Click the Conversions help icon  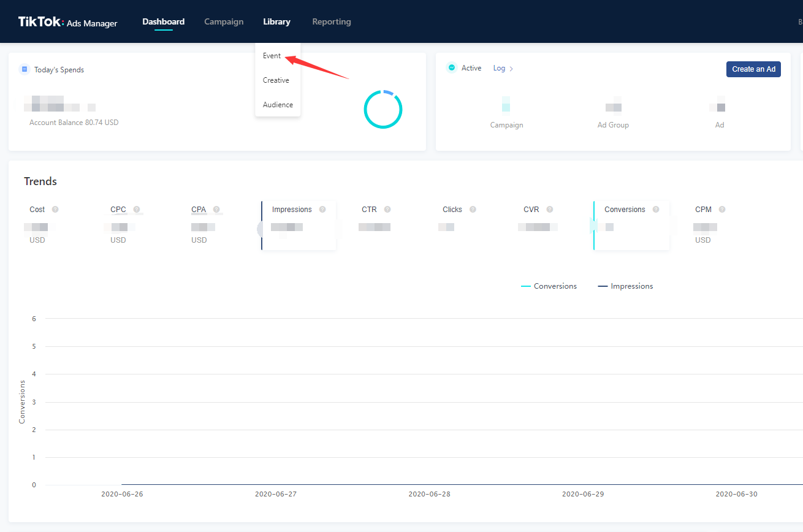656,210
